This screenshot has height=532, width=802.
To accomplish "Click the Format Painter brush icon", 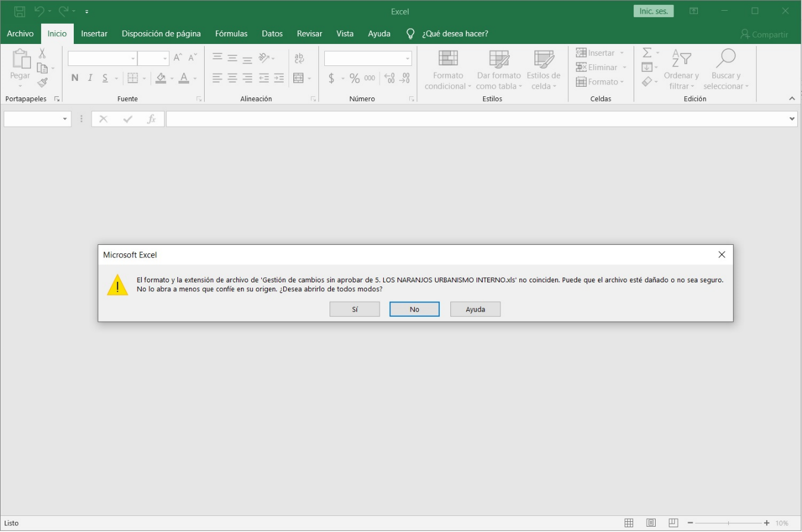I will 42,83.
